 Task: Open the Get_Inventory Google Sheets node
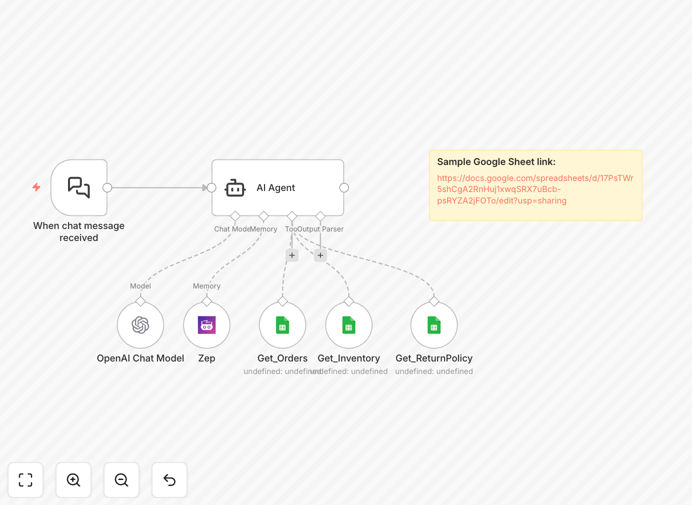(349, 325)
